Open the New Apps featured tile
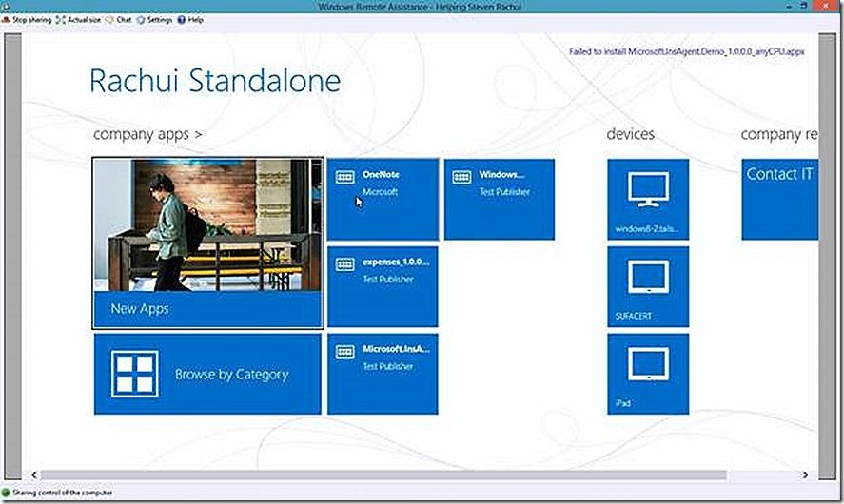The image size is (844, 504). pyautogui.click(x=207, y=243)
